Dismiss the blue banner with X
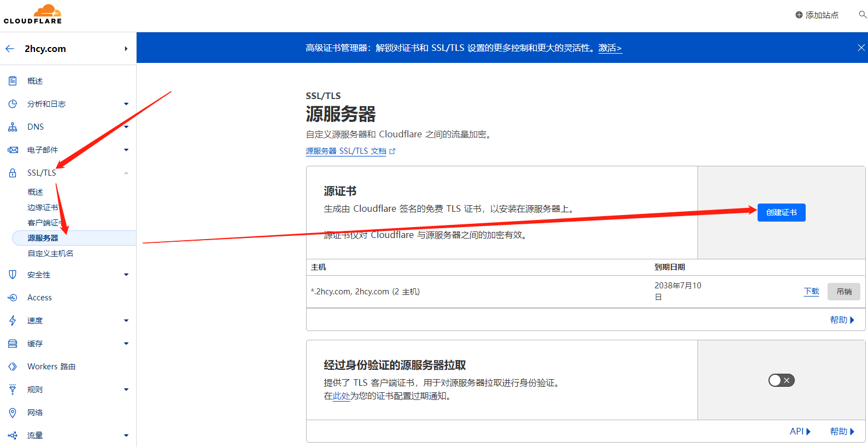Viewport: 868px width, 447px height. (x=861, y=48)
